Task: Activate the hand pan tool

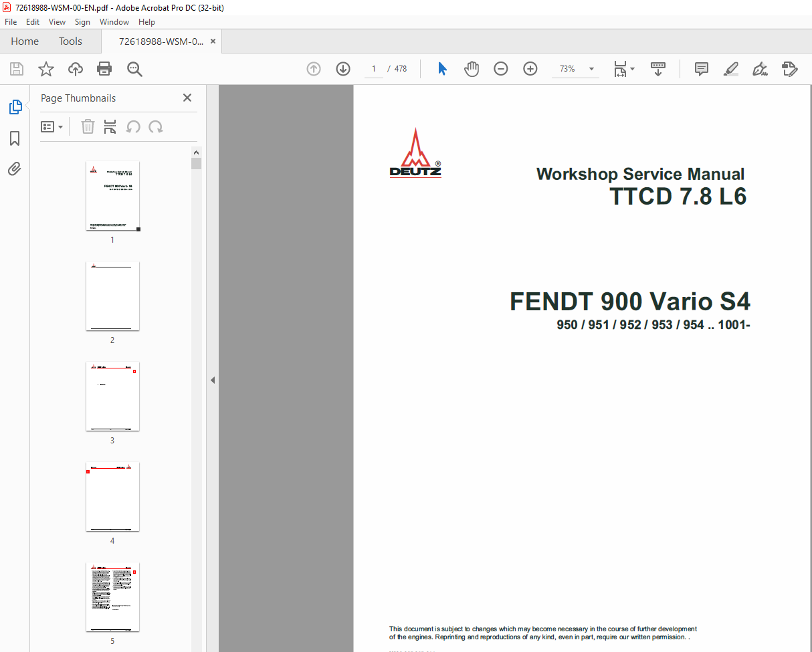Action: click(x=472, y=69)
